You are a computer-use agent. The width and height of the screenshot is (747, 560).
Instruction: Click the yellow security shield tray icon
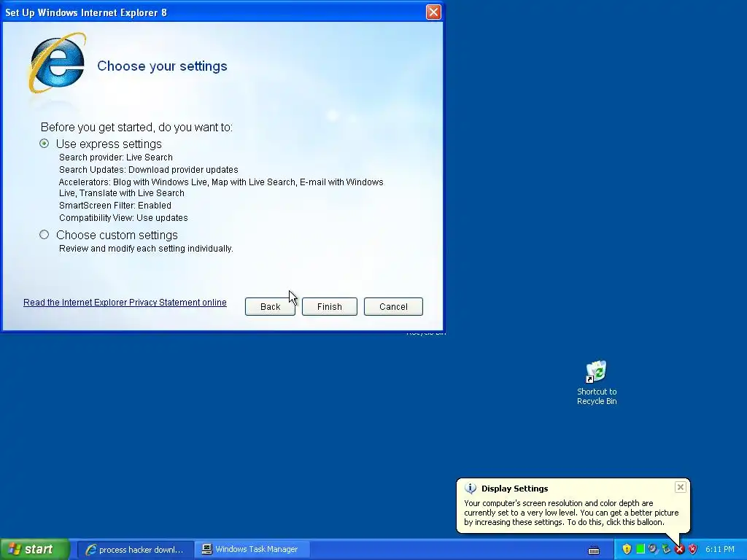[x=627, y=549]
